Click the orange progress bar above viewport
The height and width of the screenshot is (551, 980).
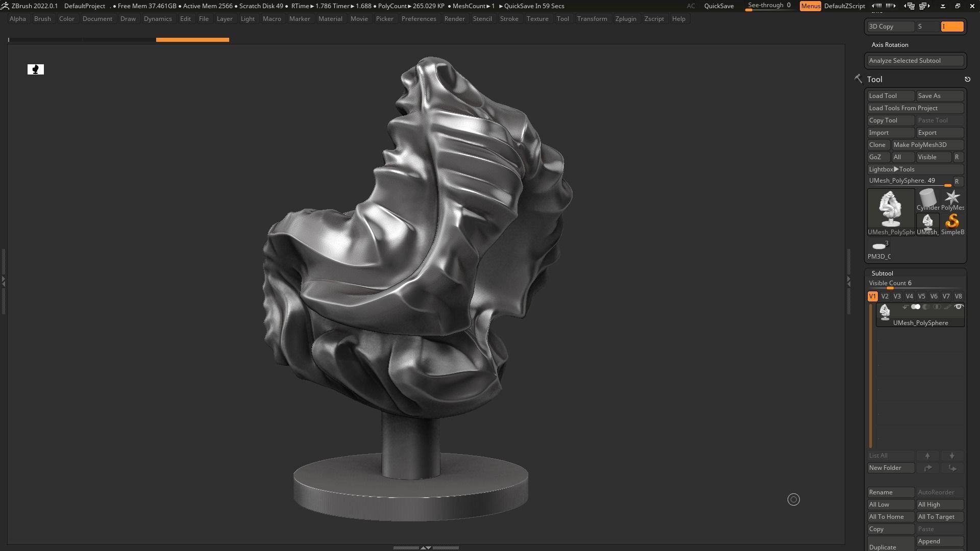click(x=192, y=40)
